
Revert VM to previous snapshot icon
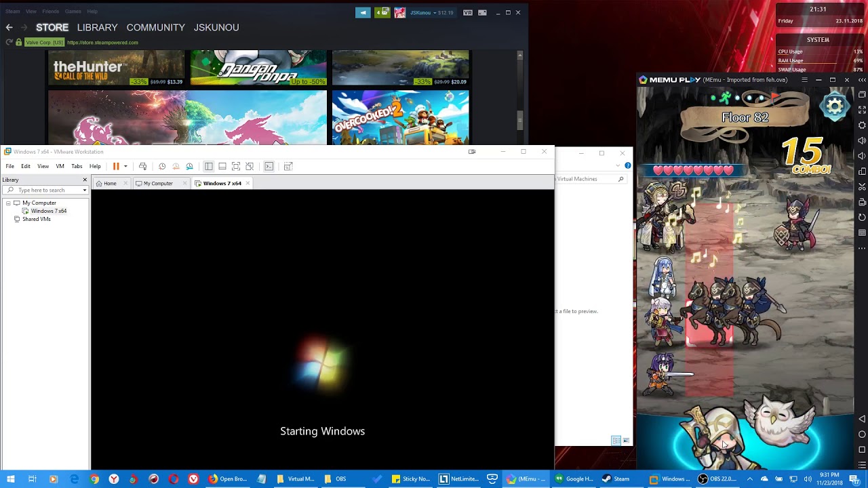point(176,166)
